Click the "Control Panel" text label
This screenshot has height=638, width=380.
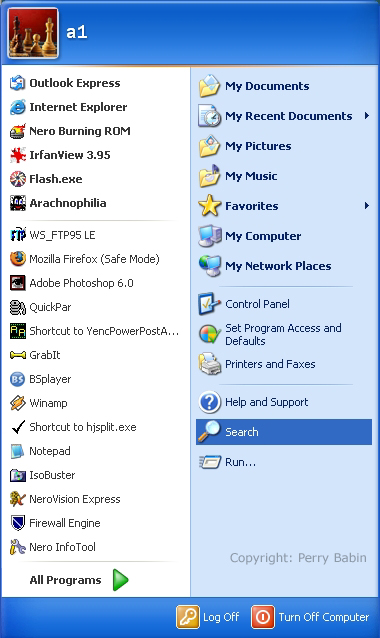[257, 304]
